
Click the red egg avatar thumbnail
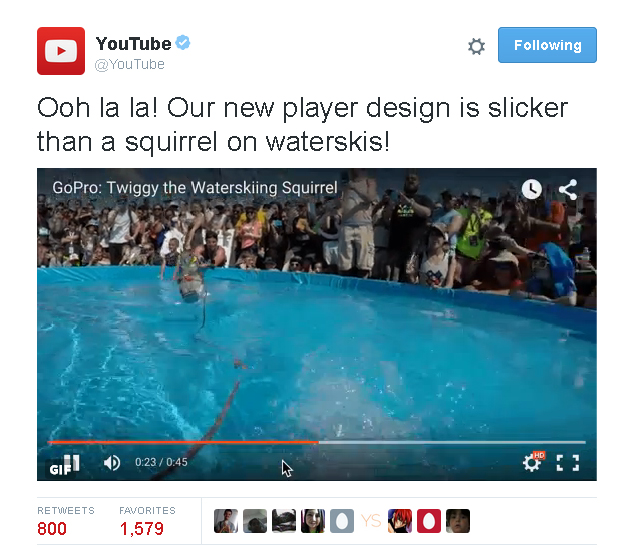click(429, 521)
